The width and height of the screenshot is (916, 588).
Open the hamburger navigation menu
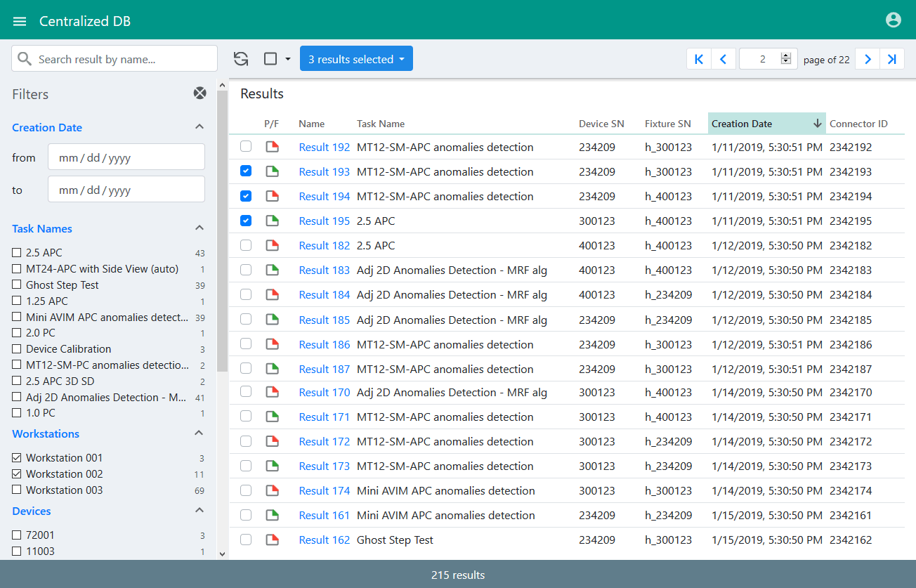coord(20,21)
